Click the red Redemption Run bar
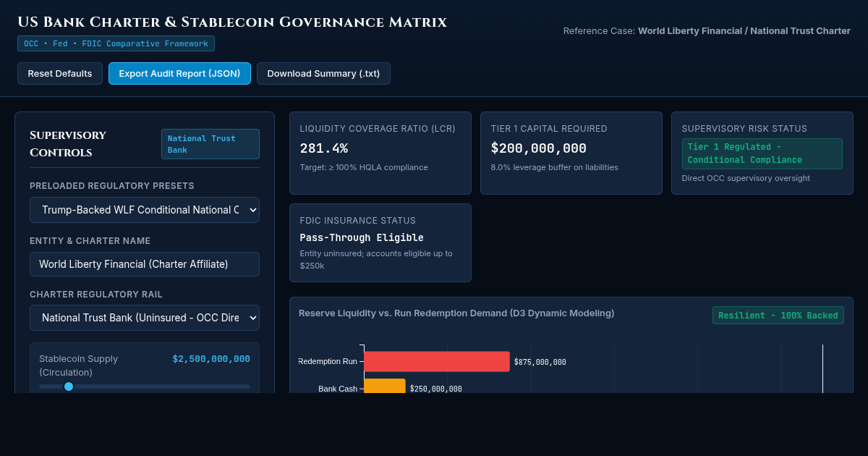 437,361
